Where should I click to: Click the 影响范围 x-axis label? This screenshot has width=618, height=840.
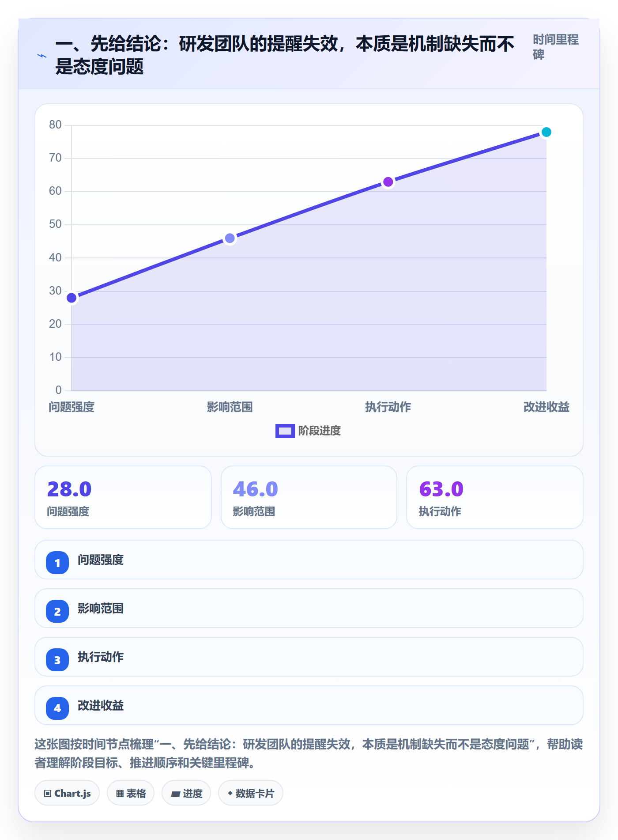tap(230, 407)
